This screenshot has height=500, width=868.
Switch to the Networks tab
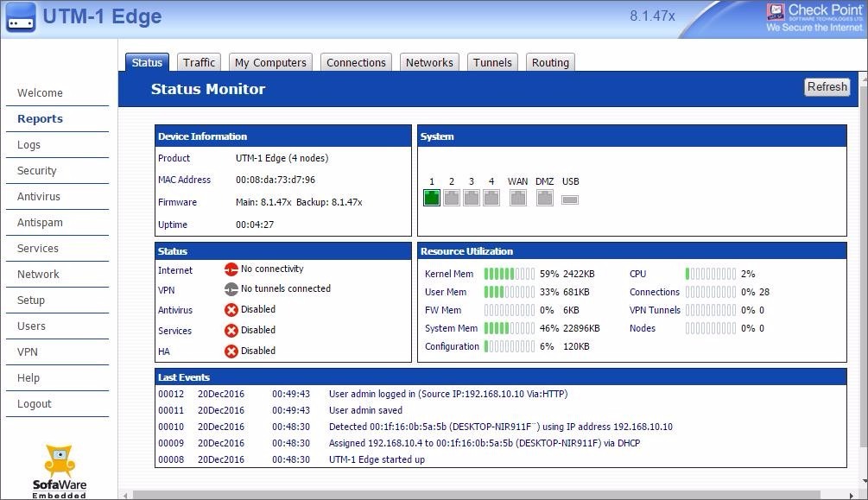[429, 62]
